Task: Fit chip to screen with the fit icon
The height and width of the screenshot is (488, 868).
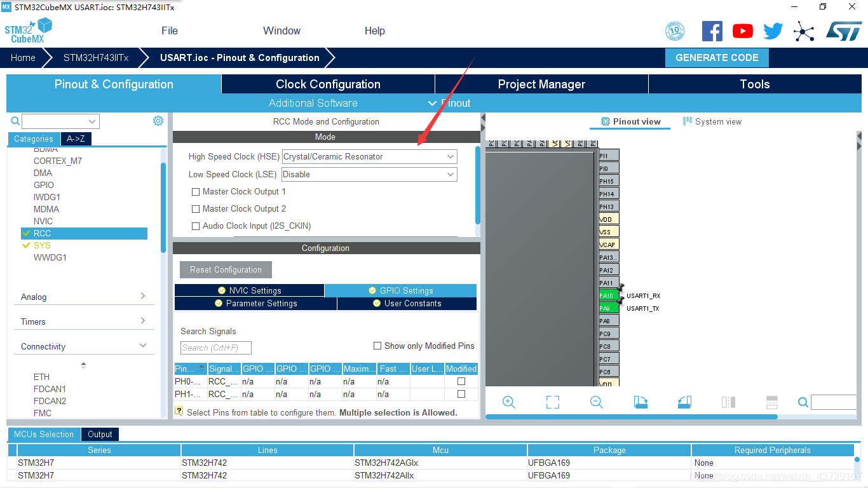Action: [553, 402]
